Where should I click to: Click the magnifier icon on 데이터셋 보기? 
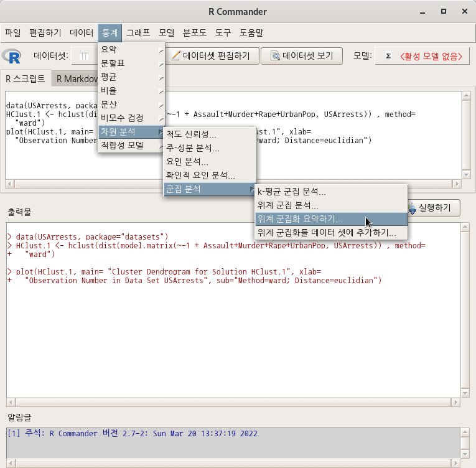pyautogui.click(x=275, y=55)
